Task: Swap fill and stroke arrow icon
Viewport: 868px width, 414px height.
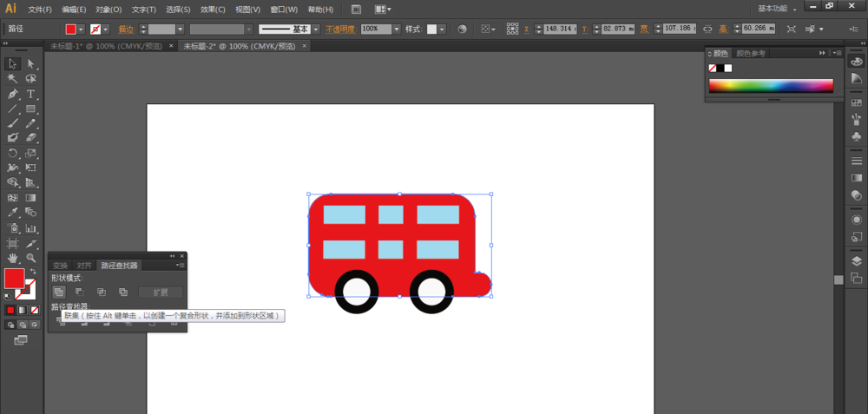Action: [x=33, y=271]
